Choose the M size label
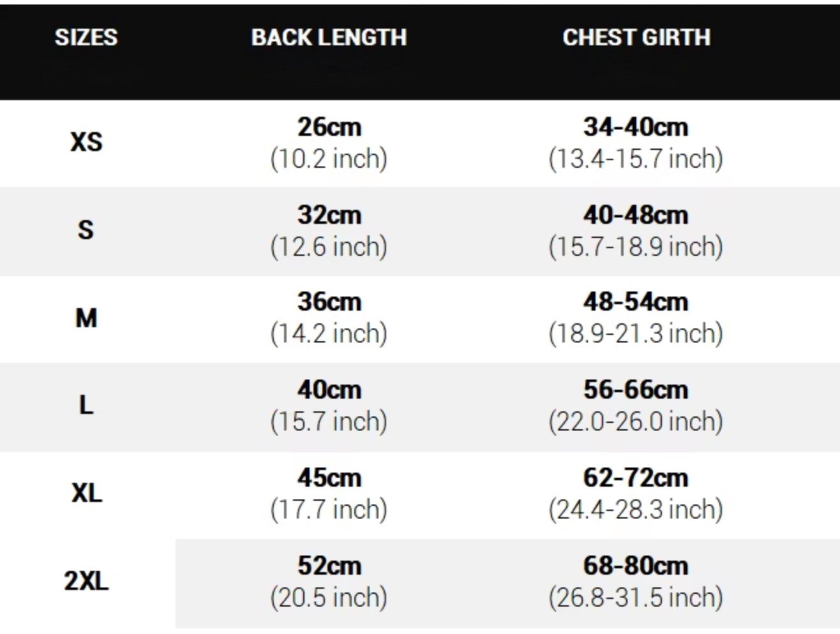Screen dimensions: 840x634 [x=86, y=318]
